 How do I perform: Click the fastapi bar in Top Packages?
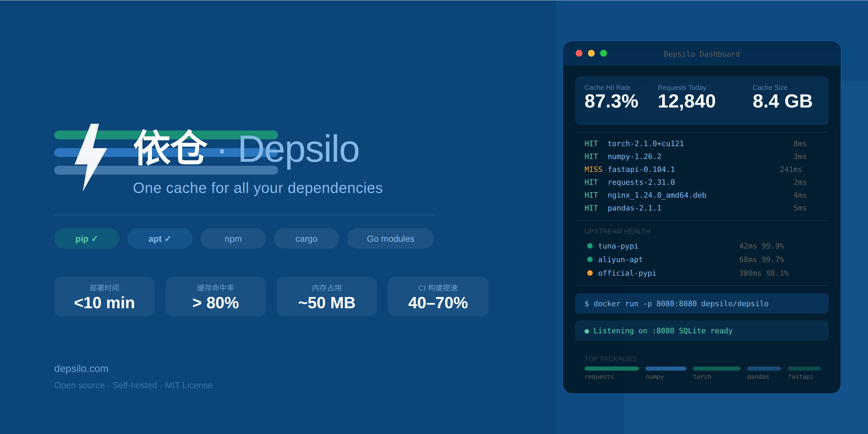804,369
